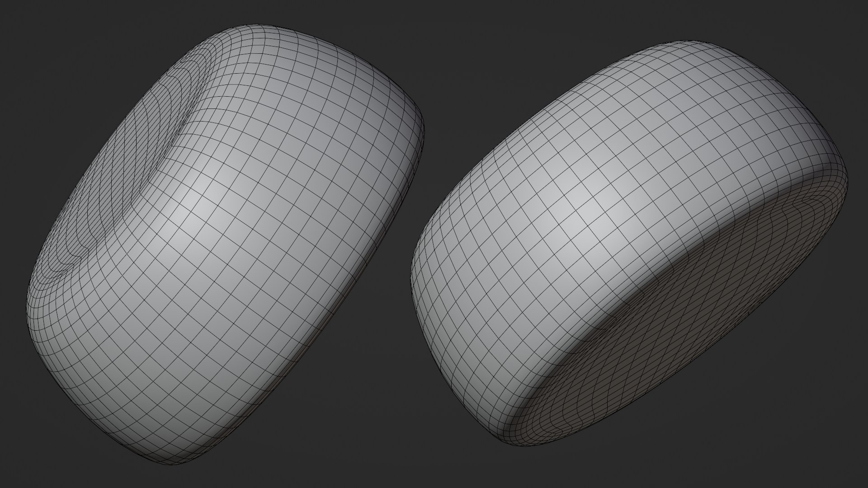Select the right wireframe tire mesh

(x=629, y=244)
